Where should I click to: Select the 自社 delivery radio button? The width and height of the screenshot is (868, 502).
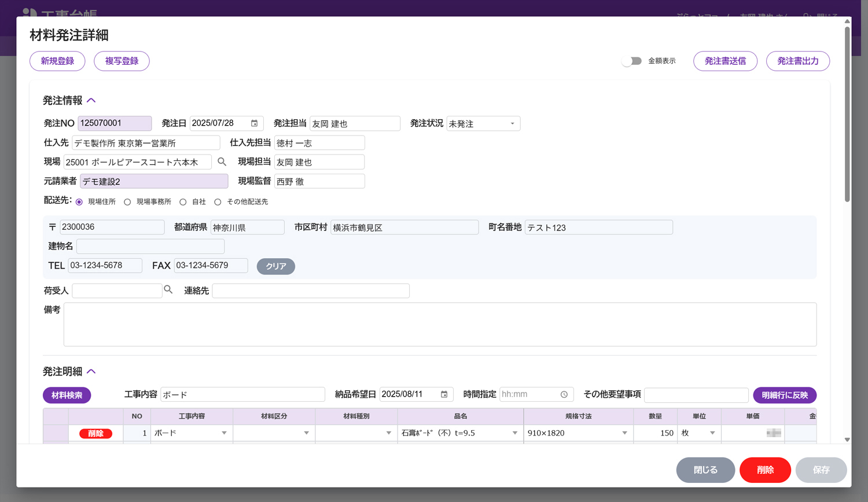(183, 202)
